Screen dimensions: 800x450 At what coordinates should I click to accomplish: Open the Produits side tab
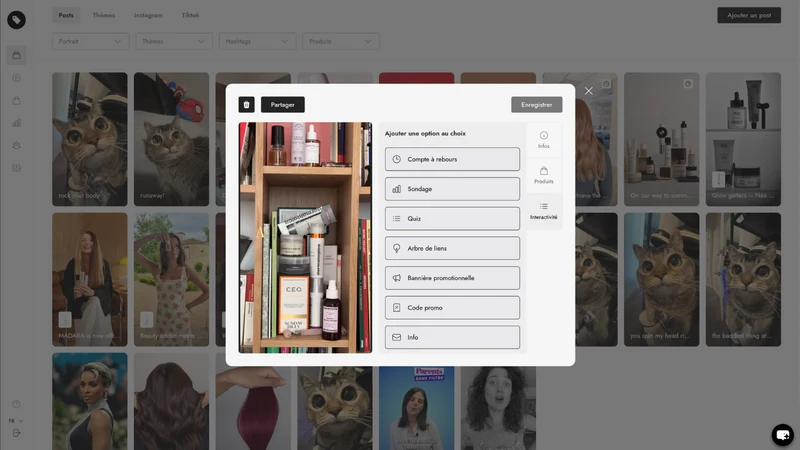click(x=544, y=175)
